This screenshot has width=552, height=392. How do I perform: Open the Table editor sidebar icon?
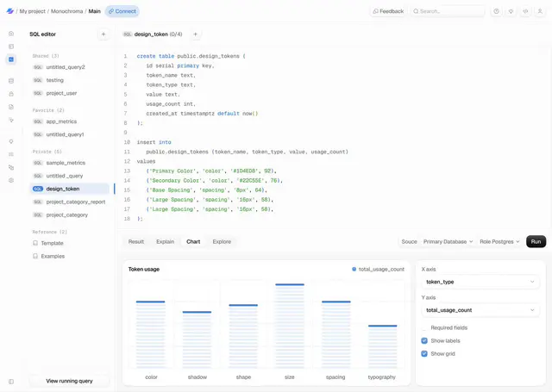pos(11,47)
